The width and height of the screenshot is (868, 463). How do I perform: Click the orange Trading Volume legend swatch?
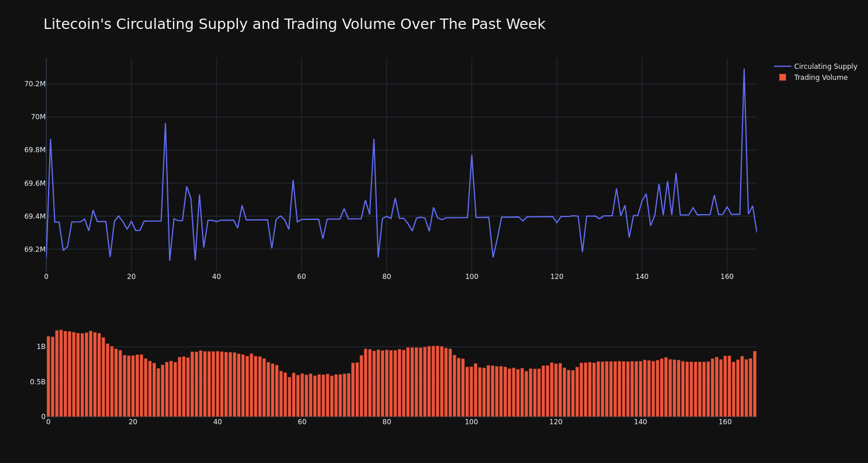(x=782, y=78)
